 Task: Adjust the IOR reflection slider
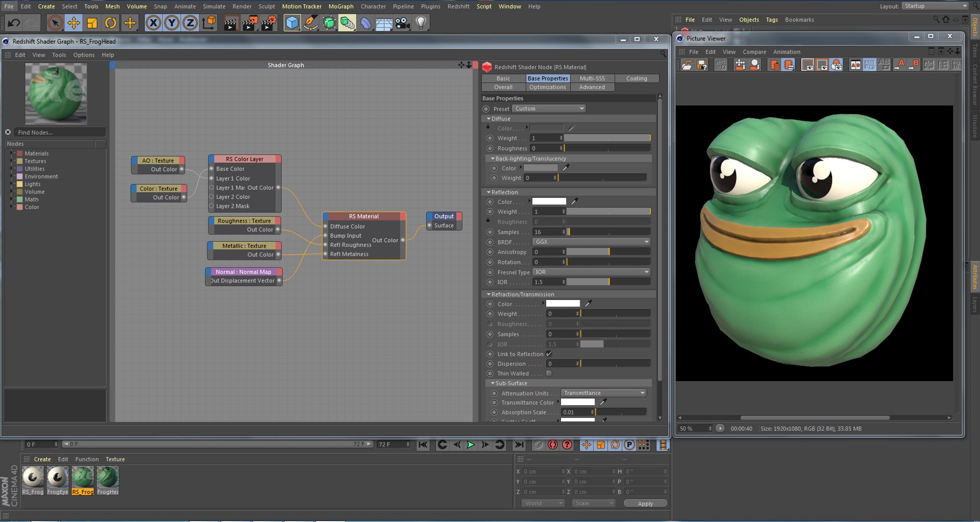609,282
